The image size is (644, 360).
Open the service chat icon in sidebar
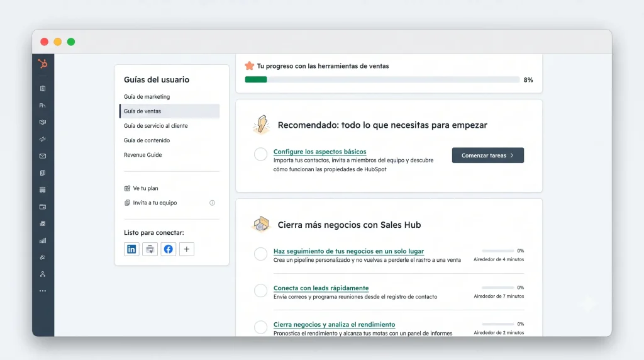43,223
